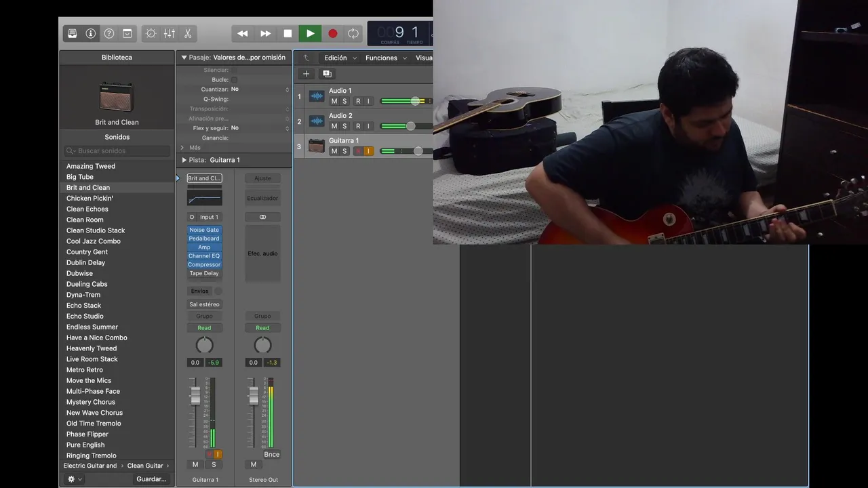Screen dimensions: 868x488
Task: Click the track area back arrow icon
Action: [x=307, y=58]
